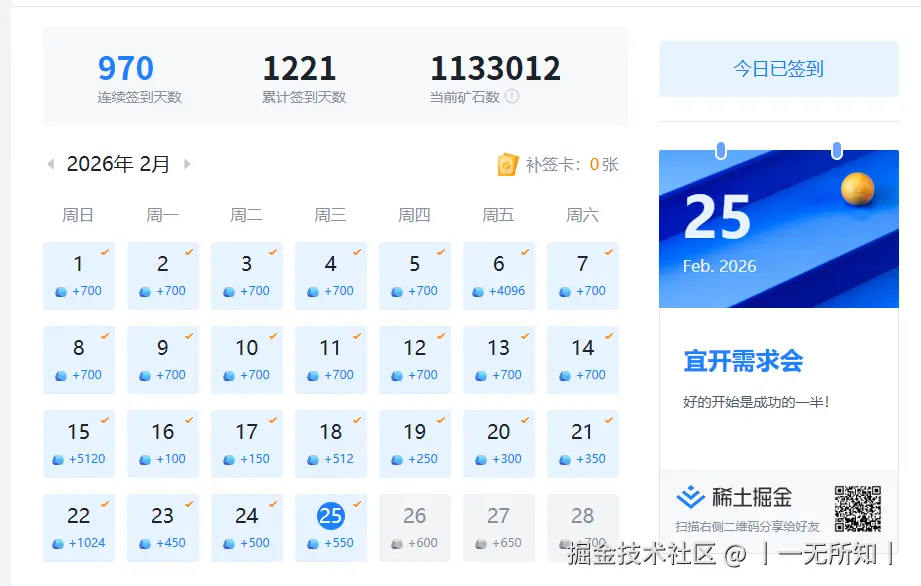Click the 周六 weekday column header
Image resolution: width=921 pixels, height=586 pixels.
582,214
